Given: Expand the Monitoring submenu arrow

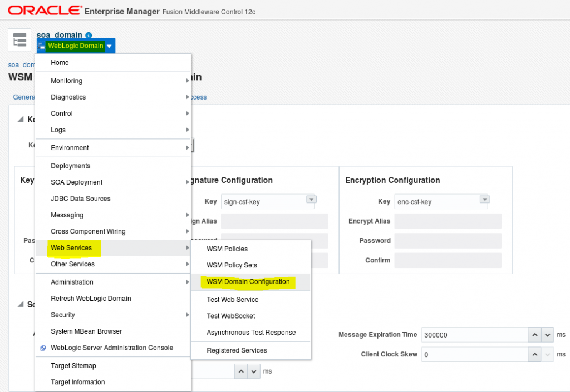Looking at the screenshot, I should pos(187,81).
